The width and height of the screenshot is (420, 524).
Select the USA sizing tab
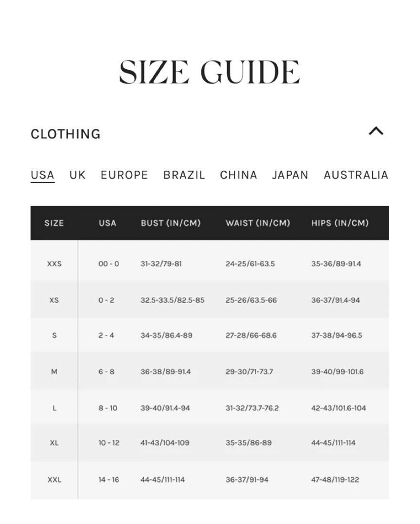(42, 175)
